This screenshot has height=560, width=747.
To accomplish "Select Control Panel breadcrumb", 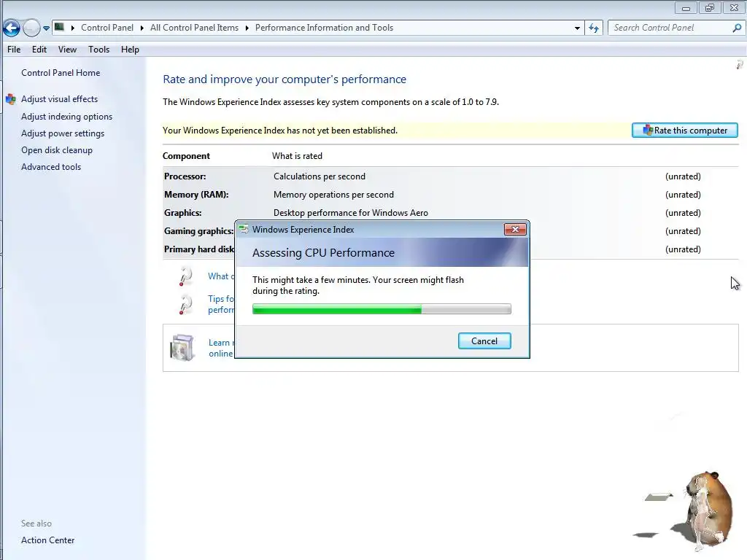I will pyautogui.click(x=107, y=28).
